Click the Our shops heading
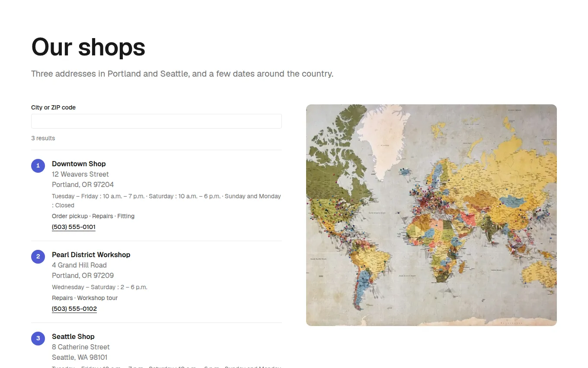The width and height of the screenshot is (588, 368). click(88, 47)
